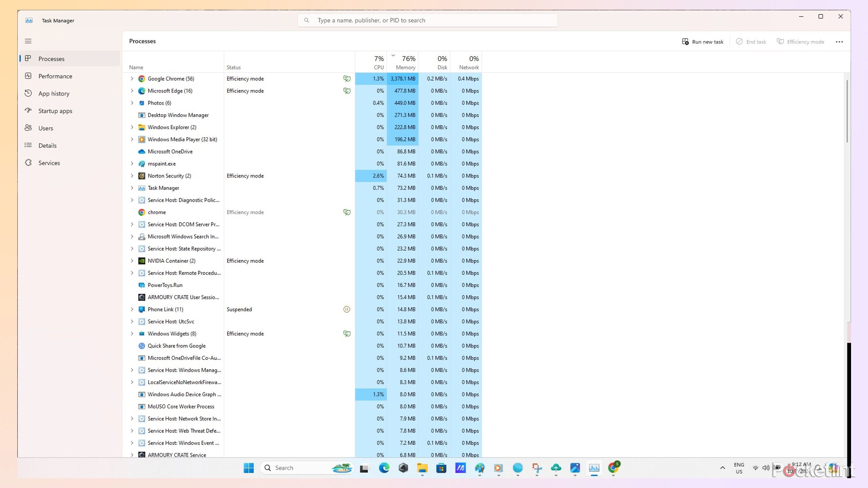Select the Processes page in sidebar

point(51,59)
